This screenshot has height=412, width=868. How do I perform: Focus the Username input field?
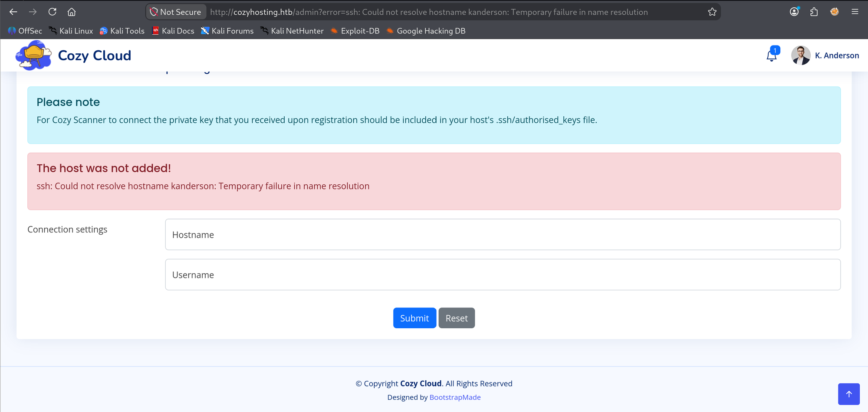pyautogui.click(x=503, y=275)
